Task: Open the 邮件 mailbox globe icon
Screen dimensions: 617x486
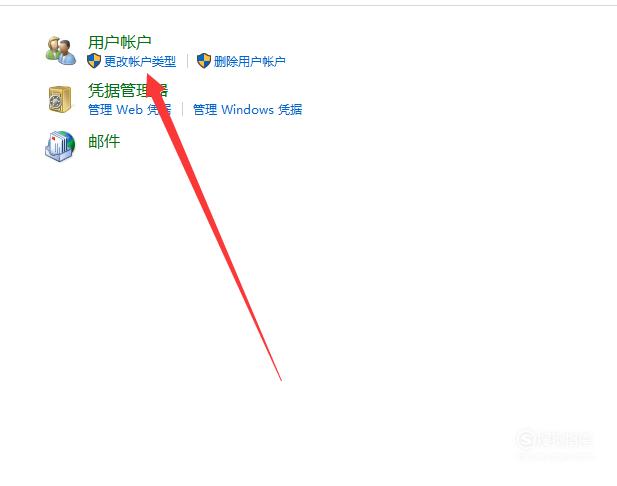Action: [x=60, y=146]
